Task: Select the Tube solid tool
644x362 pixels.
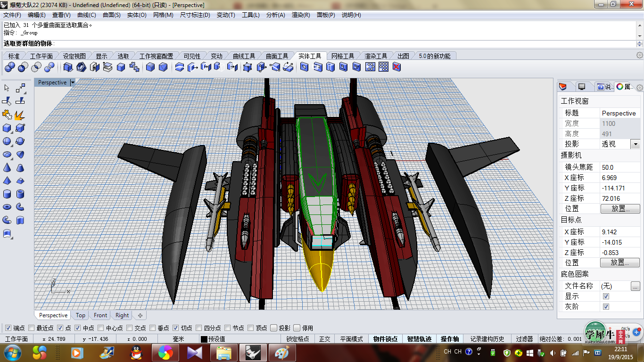Action: [20, 194]
